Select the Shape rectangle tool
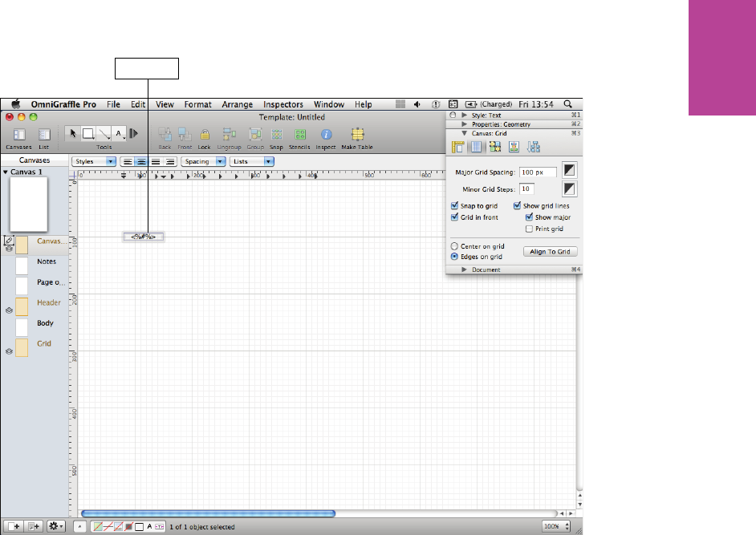The height and width of the screenshot is (535, 756). (x=88, y=133)
